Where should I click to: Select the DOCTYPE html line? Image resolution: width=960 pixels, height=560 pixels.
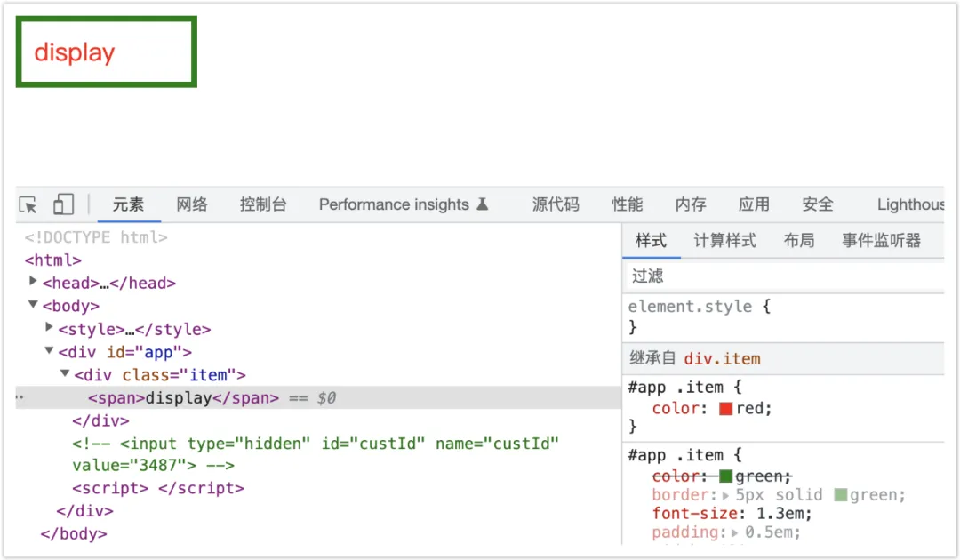pyautogui.click(x=96, y=237)
